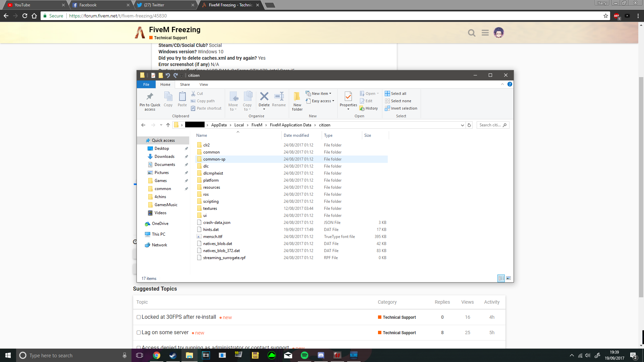Click Select none in ribbon
Image resolution: width=644 pixels, height=362 pixels.
point(398,101)
